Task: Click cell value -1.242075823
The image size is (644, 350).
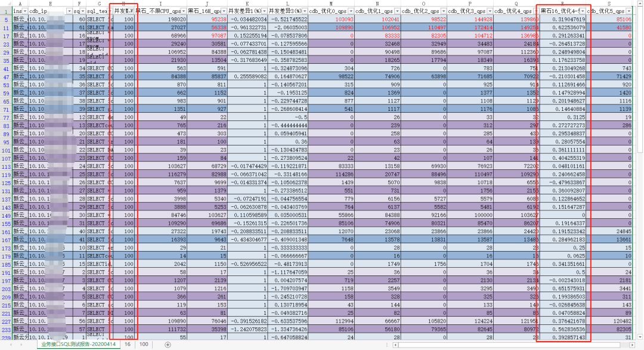Action: pyautogui.click(x=247, y=330)
